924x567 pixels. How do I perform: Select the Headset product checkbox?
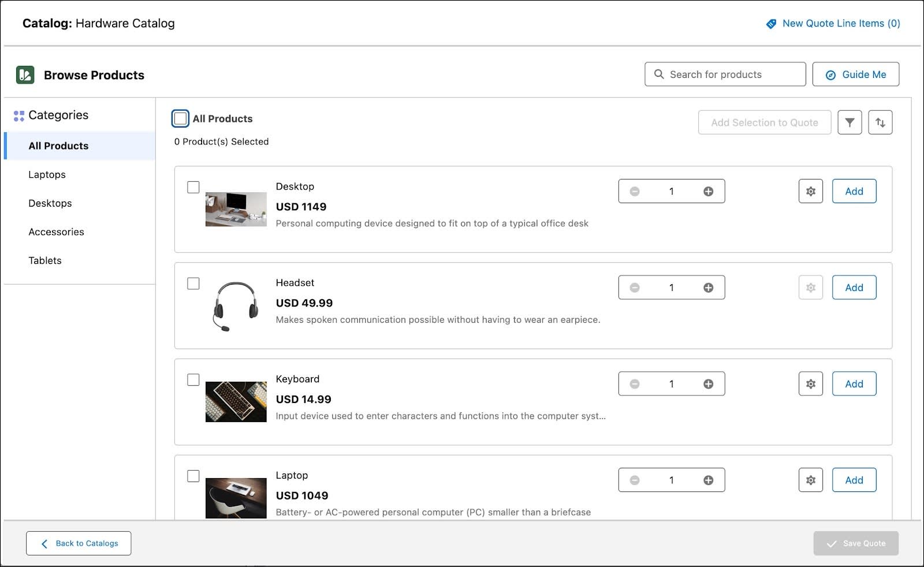[193, 283]
